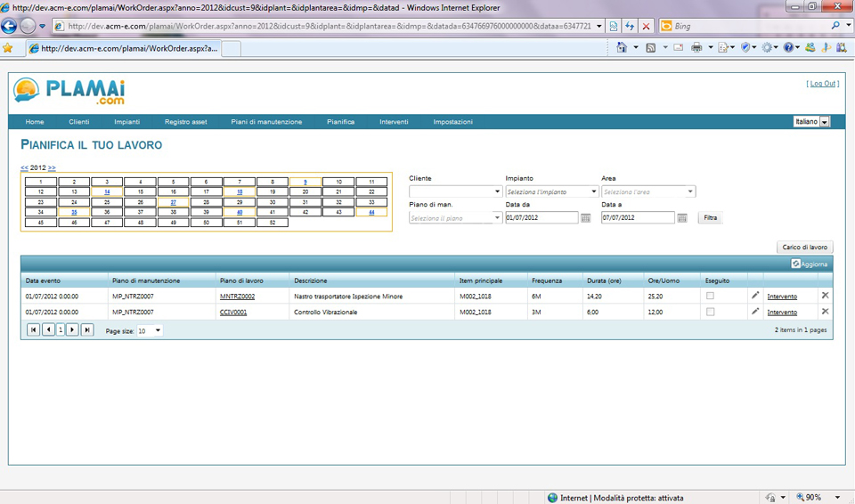Viewport: 855px width, 504px height.
Task: Go to previous page of grid
Action: 48,330
